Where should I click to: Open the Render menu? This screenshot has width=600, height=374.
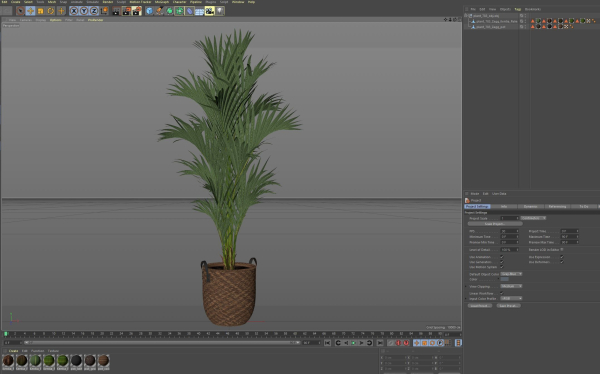click(108, 2)
